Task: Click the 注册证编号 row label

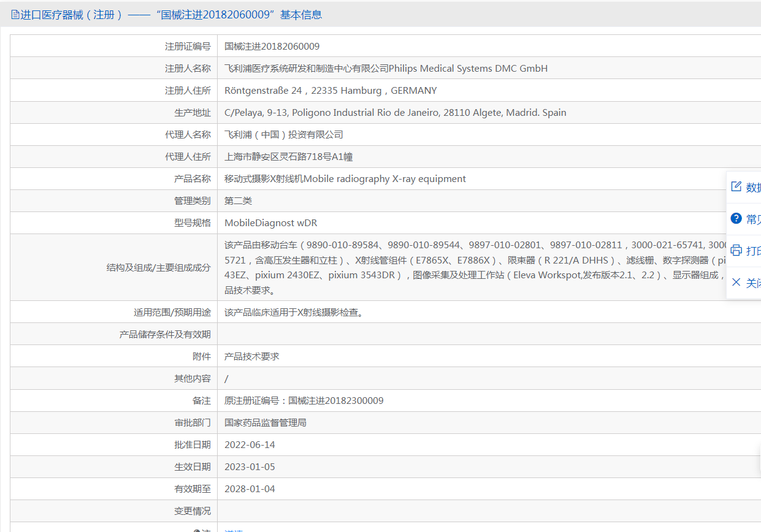Action: pyautogui.click(x=188, y=46)
